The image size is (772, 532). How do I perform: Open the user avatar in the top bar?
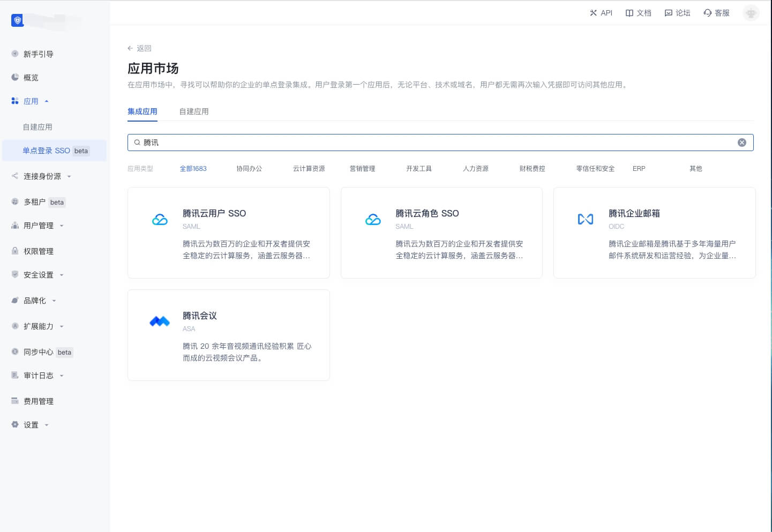(x=751, y=13)
